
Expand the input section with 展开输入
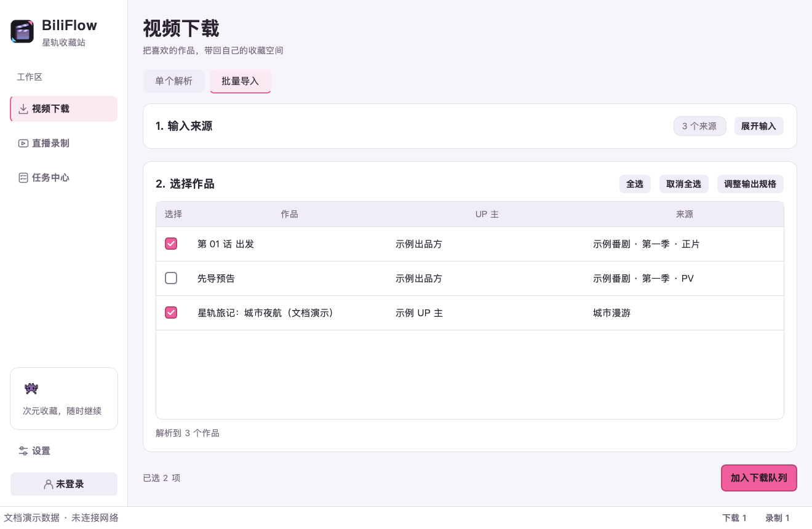click(758, 126)
